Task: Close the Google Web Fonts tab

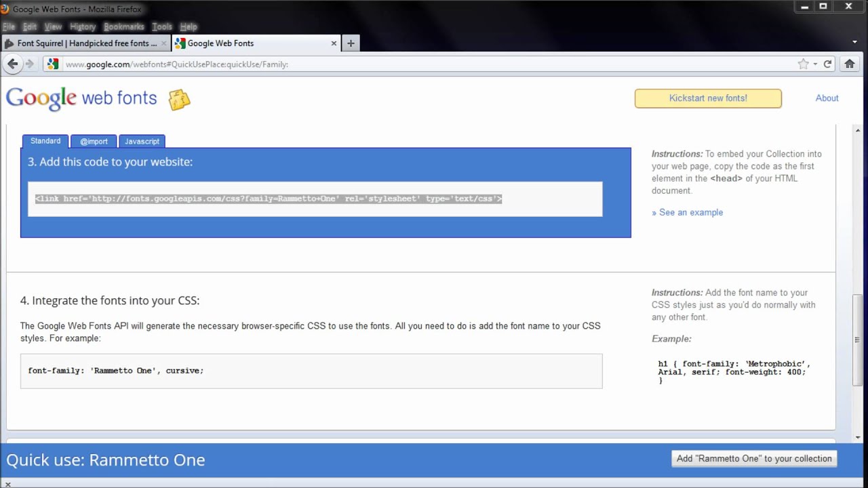Action: 334,43
